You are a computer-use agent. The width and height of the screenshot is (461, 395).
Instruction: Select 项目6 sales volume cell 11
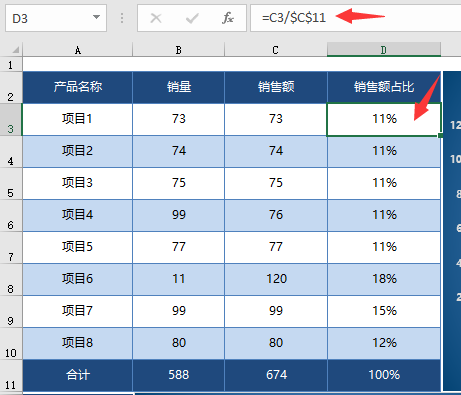click(179, 279)
